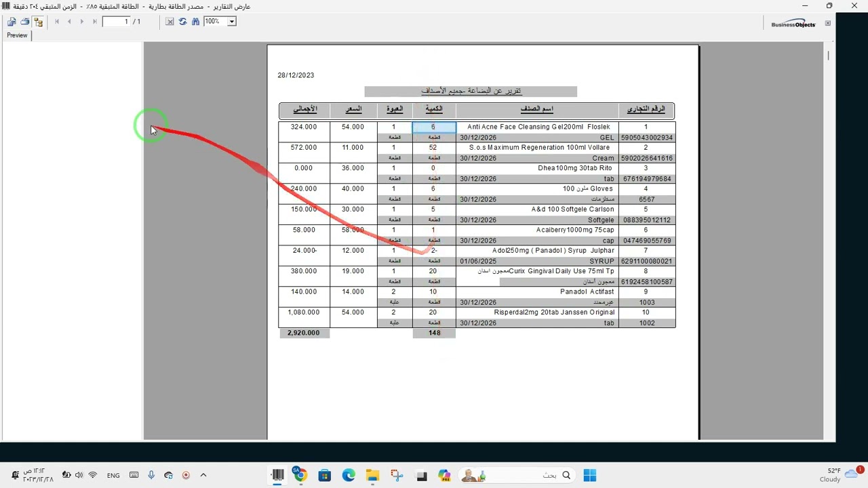Click the item Adol250mg (Panadol) Syrup Julphar
868x488 pixels.
pos(553,251)
